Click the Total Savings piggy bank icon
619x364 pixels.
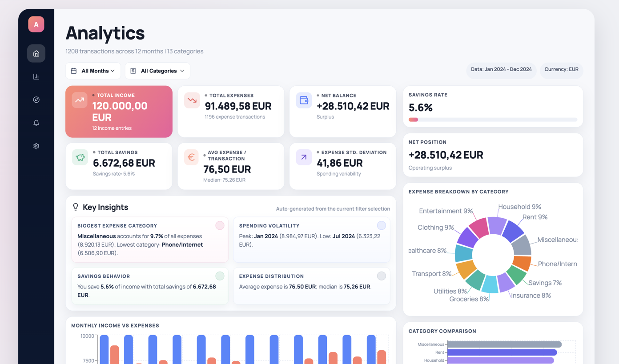pos(80,157)
